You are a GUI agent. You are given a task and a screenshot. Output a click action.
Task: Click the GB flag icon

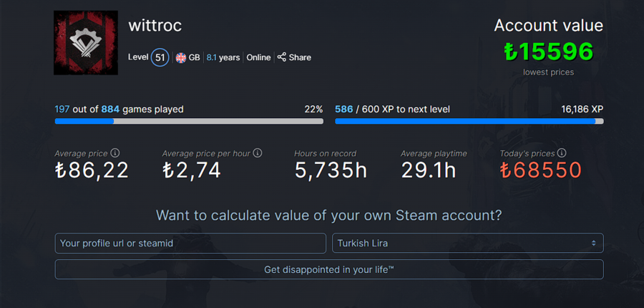181,57
